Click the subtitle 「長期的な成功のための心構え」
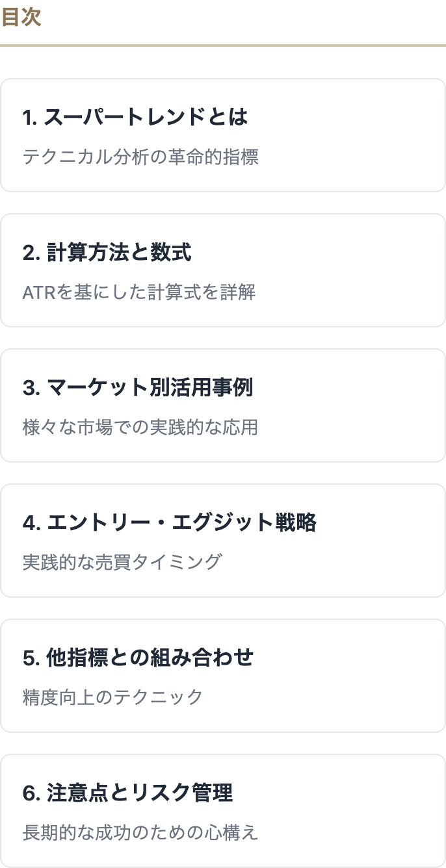 pyautogui.click(x=140, y=833)
